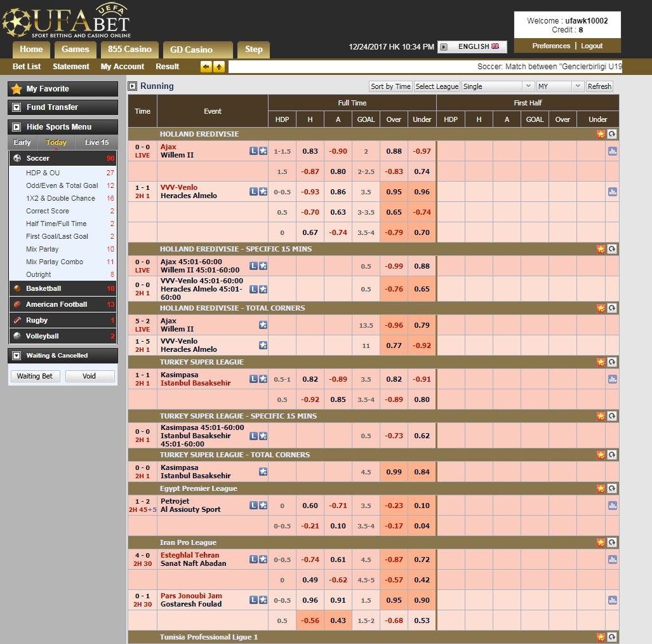The width and height of the screenshot is (652, 644).
Task: Click the Volleyball icon in sports menu
Action: coord(17,336)
